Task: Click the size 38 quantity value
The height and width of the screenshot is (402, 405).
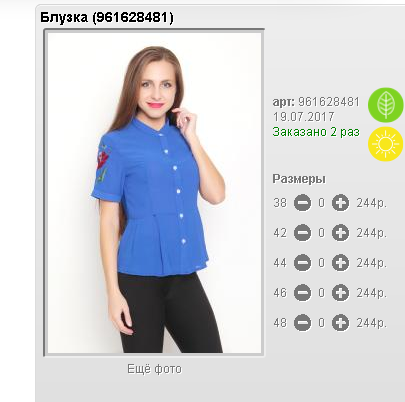Action: [x=321, y=203]
